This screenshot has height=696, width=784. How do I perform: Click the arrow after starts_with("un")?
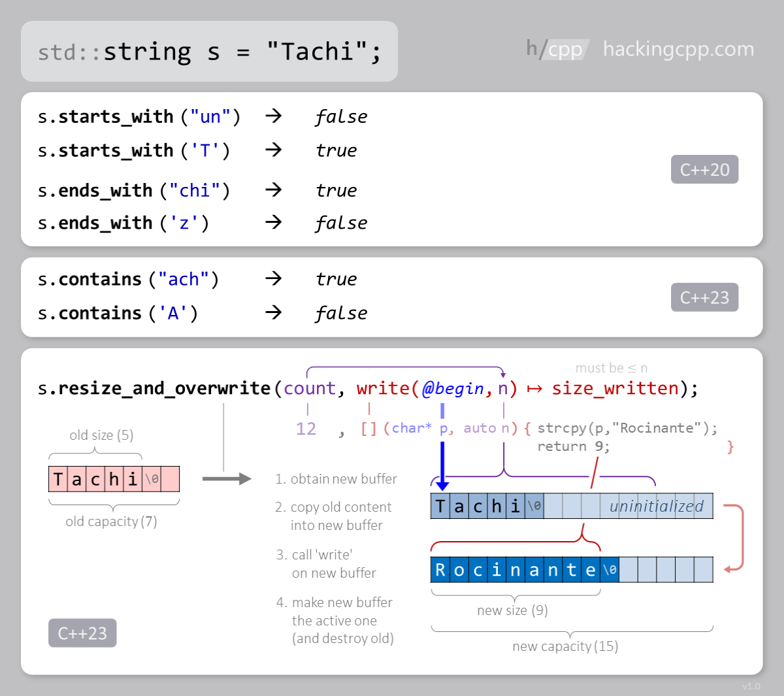pyautogui.click(x=273, y=116)
